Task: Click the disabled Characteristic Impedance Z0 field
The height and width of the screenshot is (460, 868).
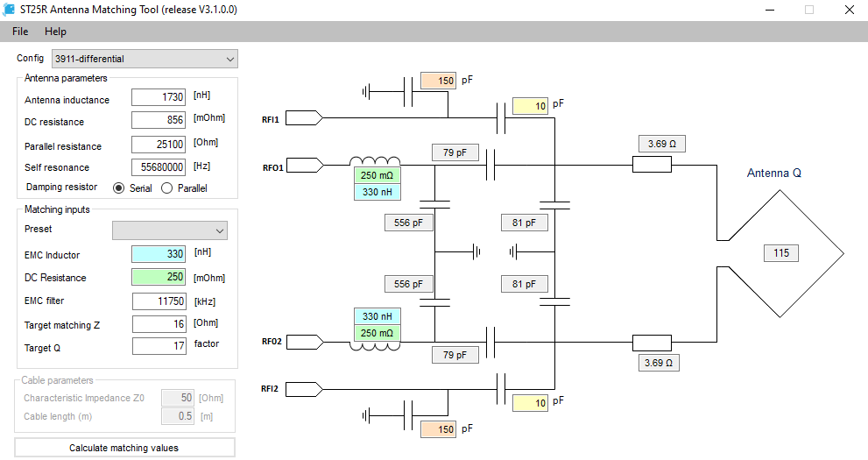Action: point(178,398)
